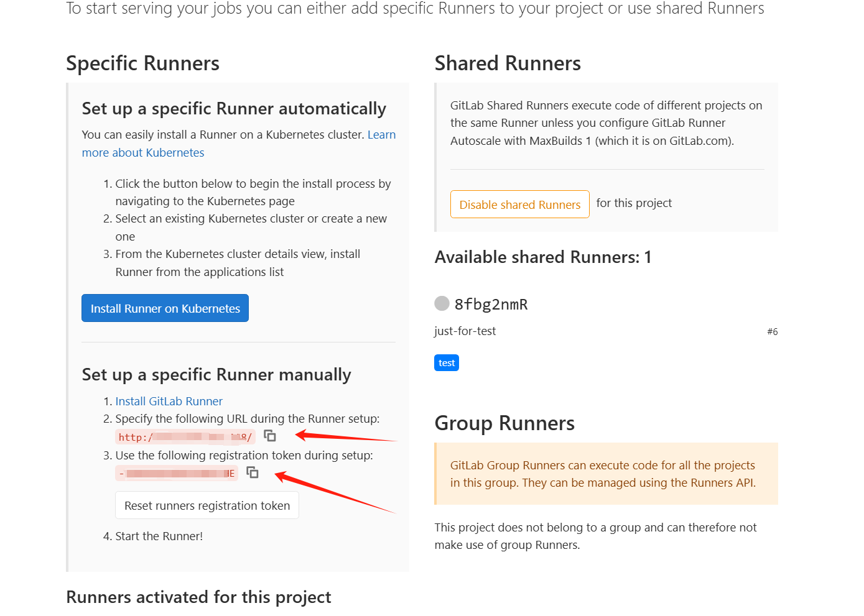864x616 pixels.
Task: Open the Install GitLab Runner link
Action: tap(169, 401)
